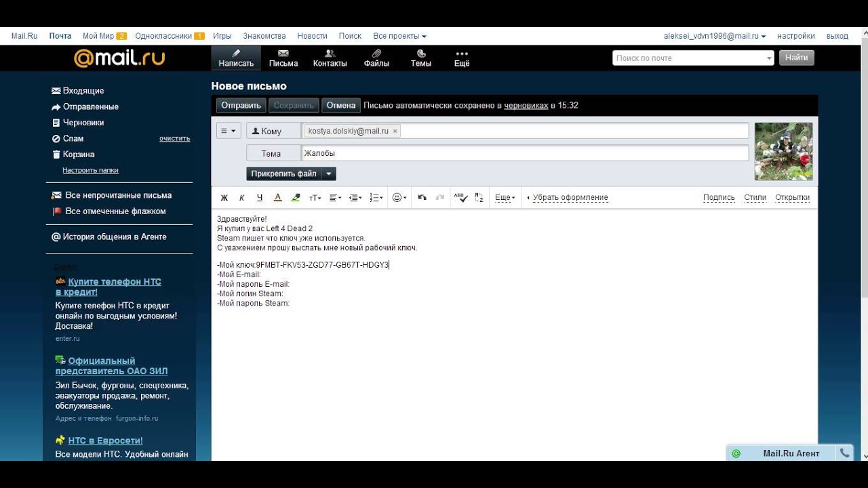Remove recipient kostya.dolskiy@mail.ru
The height and width of the screenshot is (488, 868).
[395, 131]
